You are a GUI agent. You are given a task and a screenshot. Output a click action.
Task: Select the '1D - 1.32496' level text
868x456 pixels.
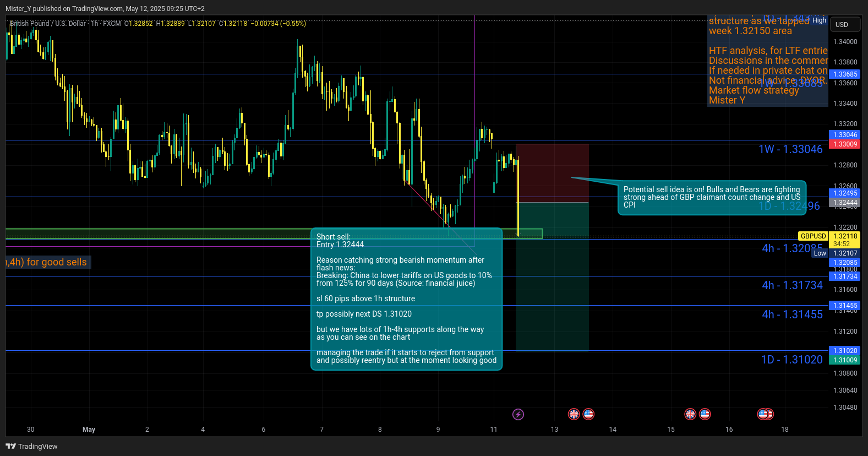point(789,206)
